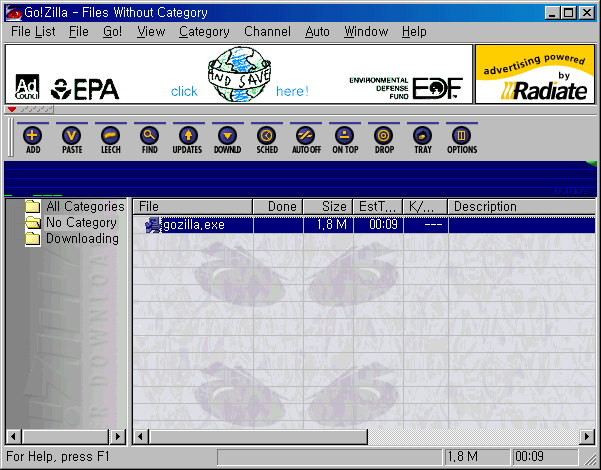Open the Auto menu
Image resolution: width=601 pixels, height=470 pixels.
[317, 31]
